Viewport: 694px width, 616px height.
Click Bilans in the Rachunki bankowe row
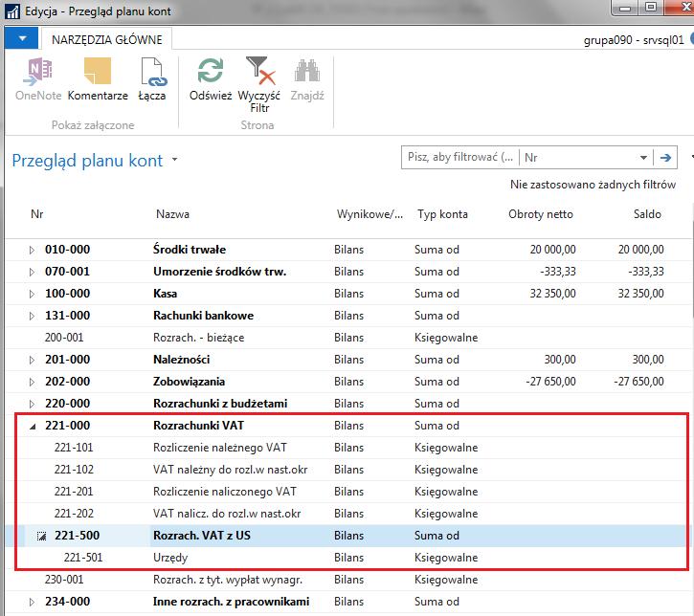click(x=348, y=316)
